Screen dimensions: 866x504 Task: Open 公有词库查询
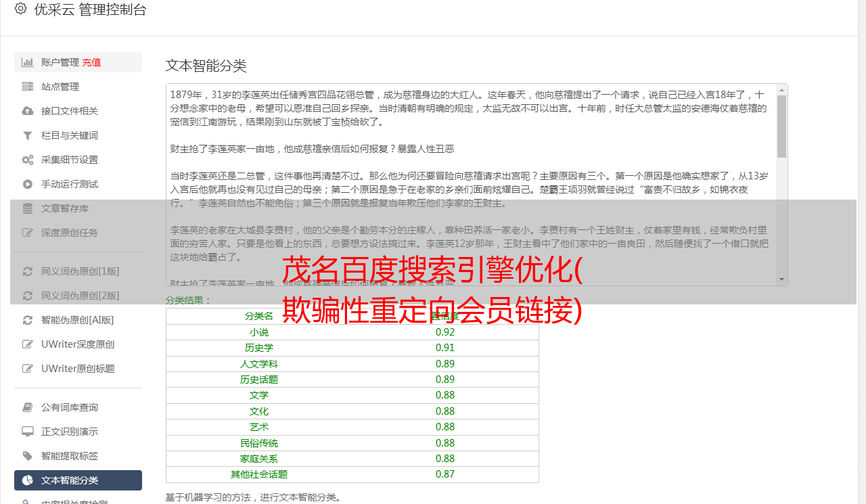78,407
